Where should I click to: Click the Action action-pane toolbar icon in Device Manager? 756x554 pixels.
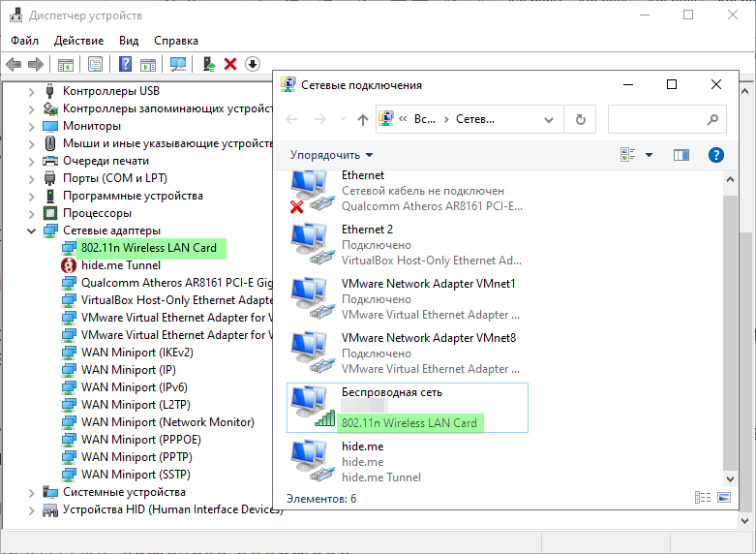tap(148, 64)
